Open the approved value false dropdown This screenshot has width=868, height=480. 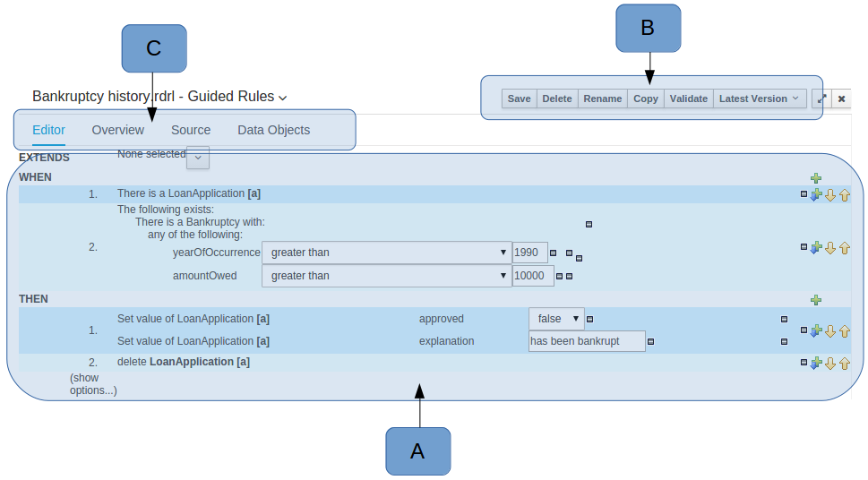pyautogui.click(x=556, y=319)
